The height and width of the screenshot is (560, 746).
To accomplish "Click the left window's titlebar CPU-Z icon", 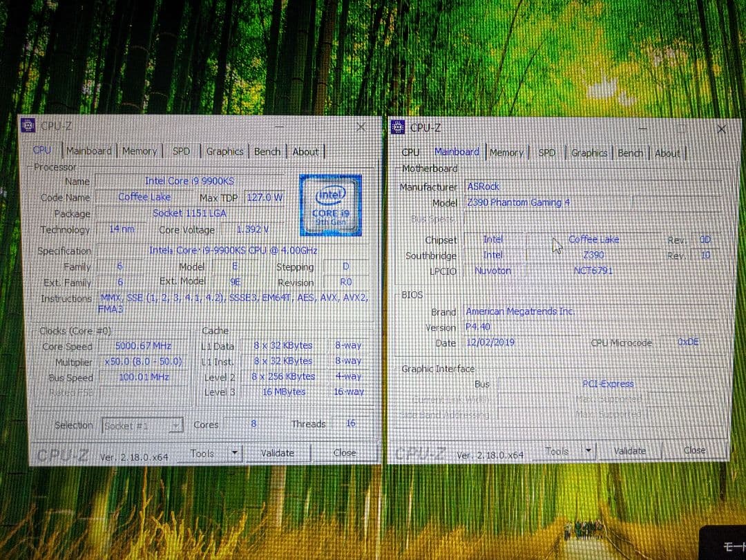I will tap(28, 125).
